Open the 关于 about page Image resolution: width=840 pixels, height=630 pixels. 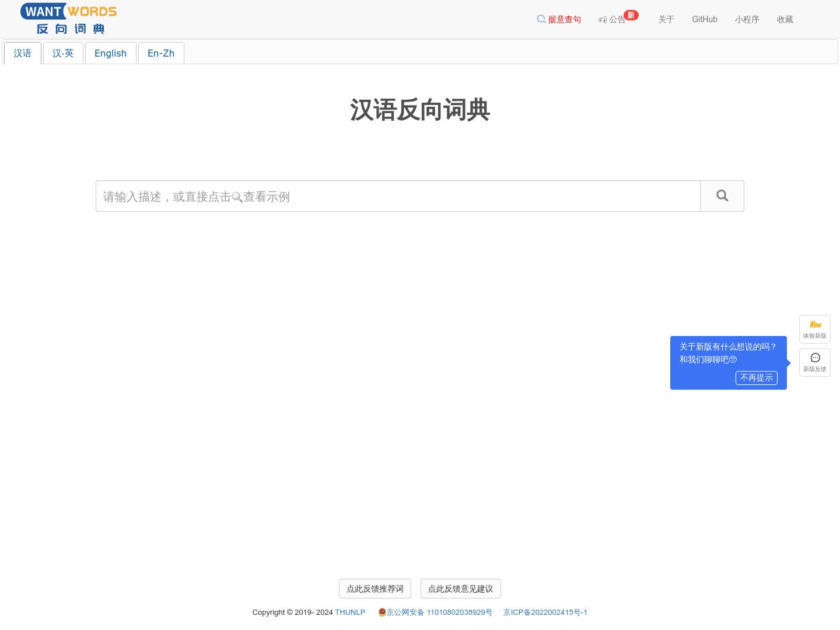(666, 19)
